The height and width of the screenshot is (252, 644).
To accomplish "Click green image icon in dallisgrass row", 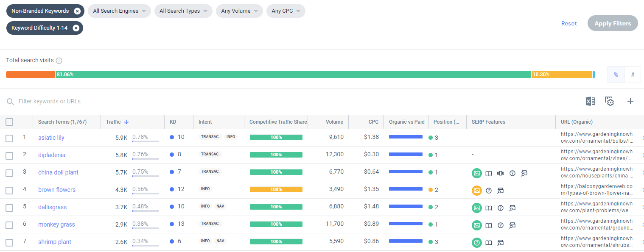I will click(477, 208).
